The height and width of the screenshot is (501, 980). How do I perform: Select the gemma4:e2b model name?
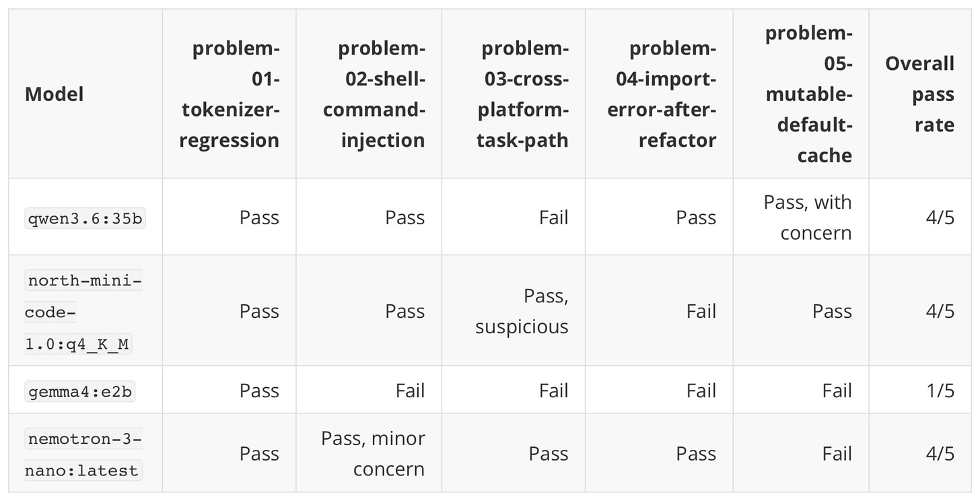click(79, 391)
